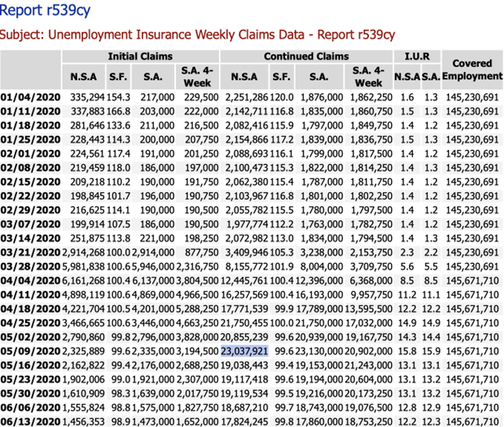Select the 03/21/2020 date row label
504x427 pixels.
pos(31,253)
